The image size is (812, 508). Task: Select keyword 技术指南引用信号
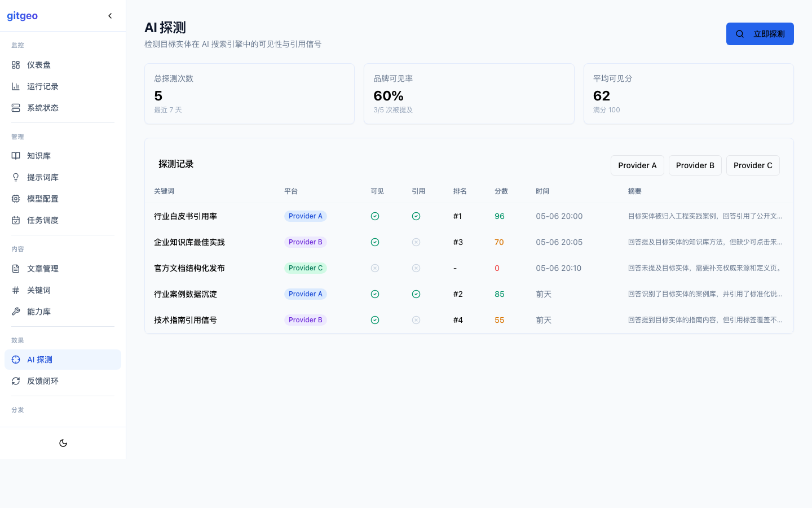point(186,320)
